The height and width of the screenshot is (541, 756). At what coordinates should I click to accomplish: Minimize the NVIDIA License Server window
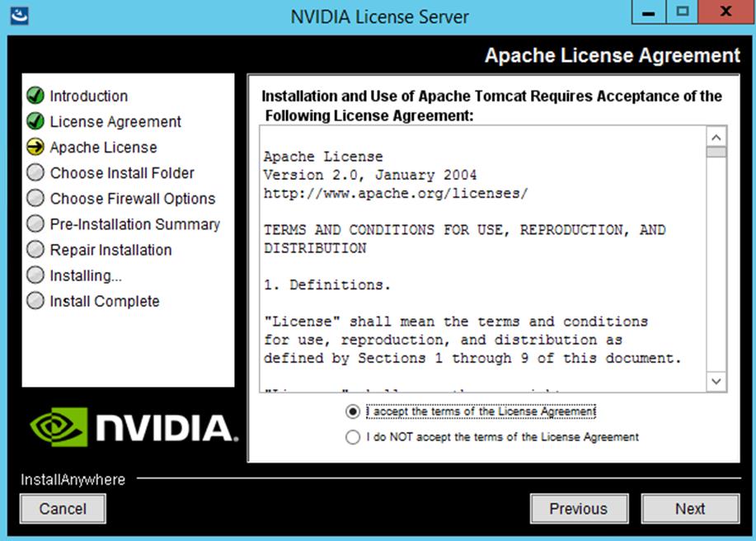(649, 12)
